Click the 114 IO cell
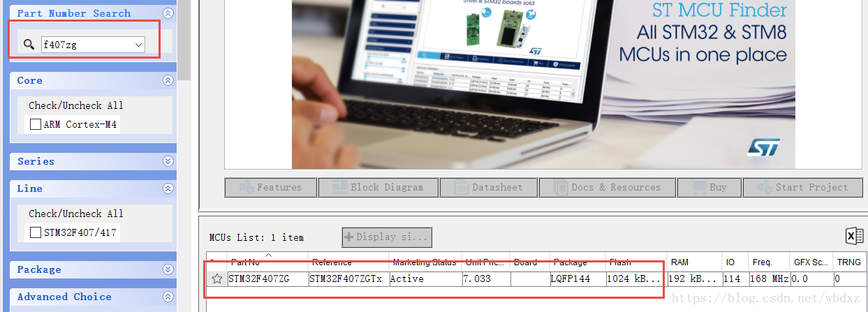Image resolution: width=868 pixels, height=312 pixels. click(736, 278)
